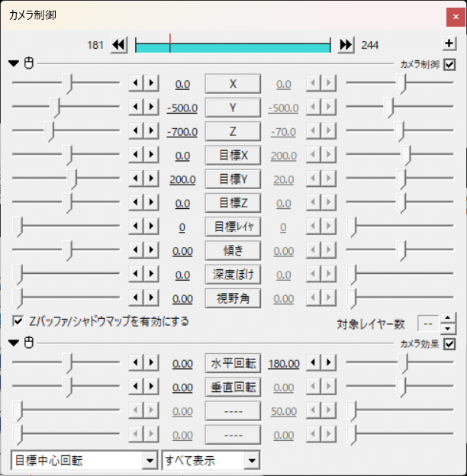The image size is (467, 476).
Task: Decrement left 傾き value with left arrow
Action: pyautogui.click(x=136, y=250)
